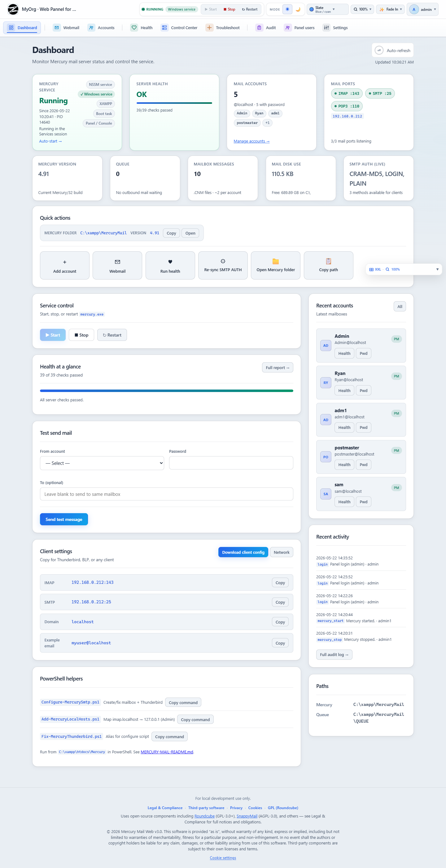Image resolution: width=446 pixels, height=868 pixels.
Task: Follow the Manage accounts link
Action: [x=251, y=141]
